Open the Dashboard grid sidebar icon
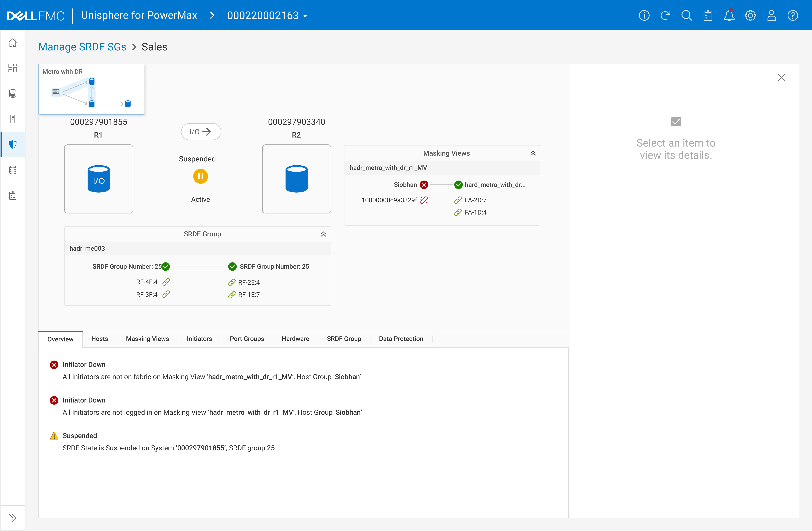The width and height of the screenshot is (812, 531). (x=13, y=68)
